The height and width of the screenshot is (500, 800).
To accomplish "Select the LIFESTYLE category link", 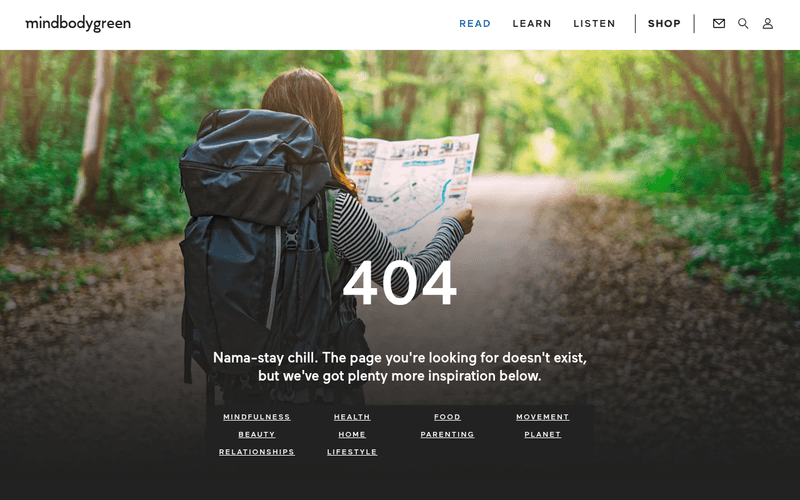I will pos(352,452).
